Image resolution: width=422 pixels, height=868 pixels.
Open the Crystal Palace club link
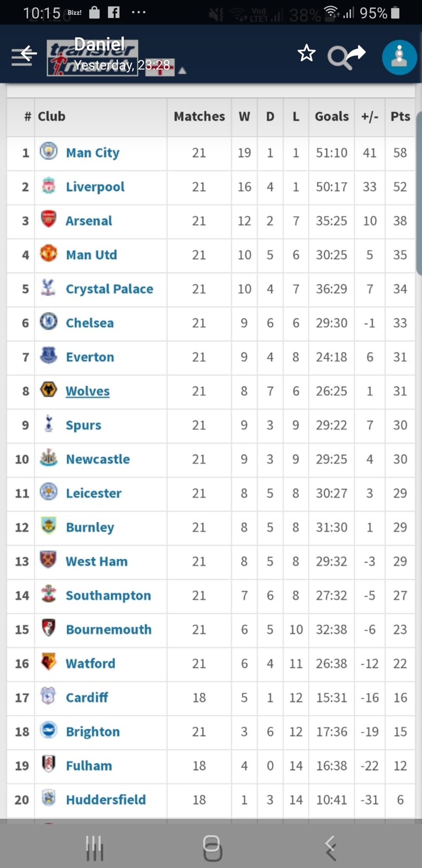[x=109, y=289]
